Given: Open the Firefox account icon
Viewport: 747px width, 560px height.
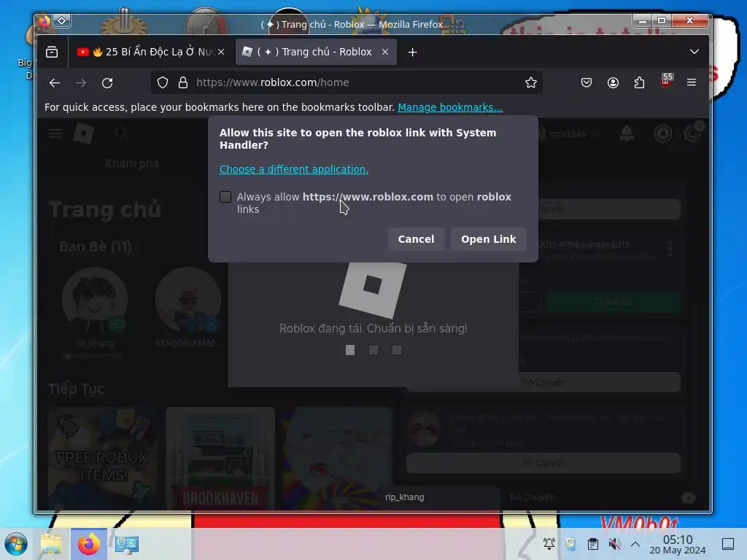Looking at the screenshot, I should [x=613, y=82].
